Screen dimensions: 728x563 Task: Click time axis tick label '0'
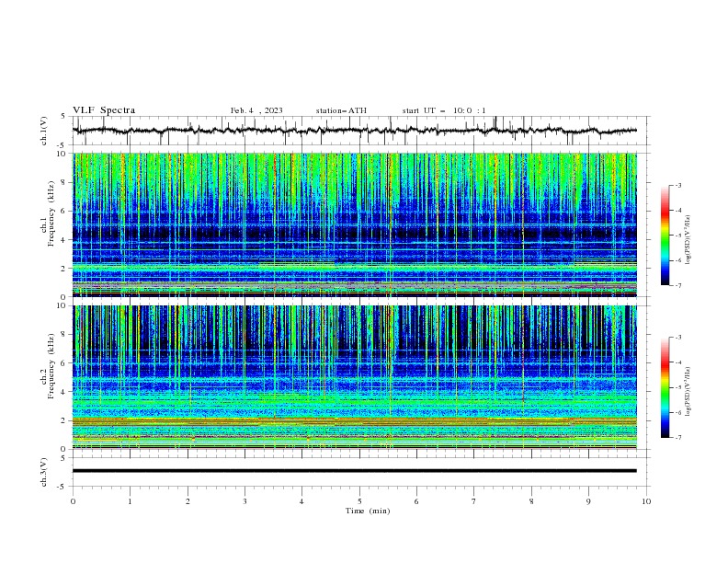(73, 501)
